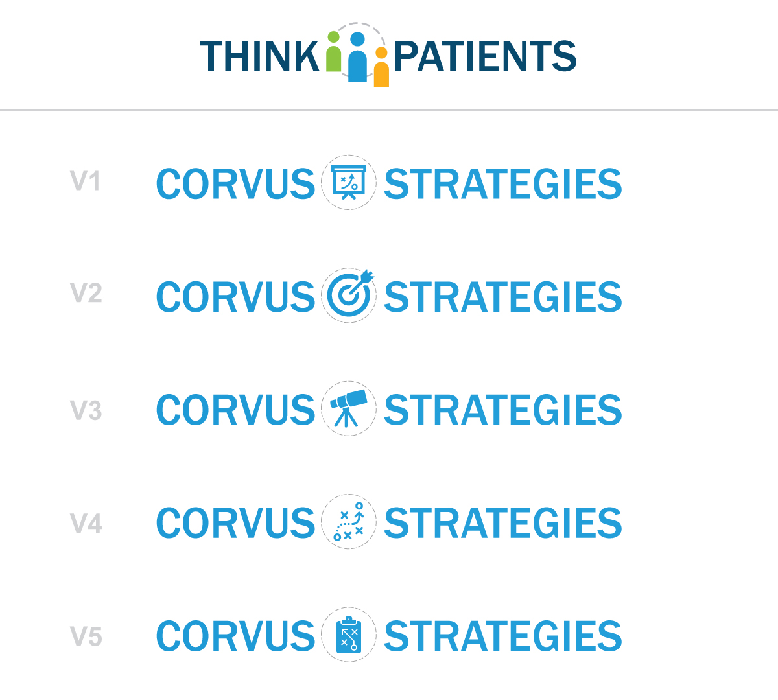The height and width of the screenshot is (700, 778).
Task: Click STRATEGIES text in the V2 row
Action: click(502, 297)
